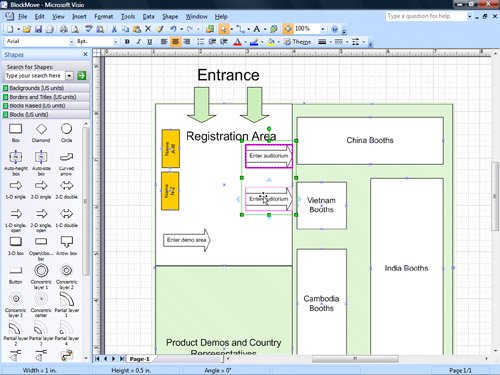Run the Spelling check icon
Image resolution: width=500 pixels, height=375 pixels.
point(88,29)
